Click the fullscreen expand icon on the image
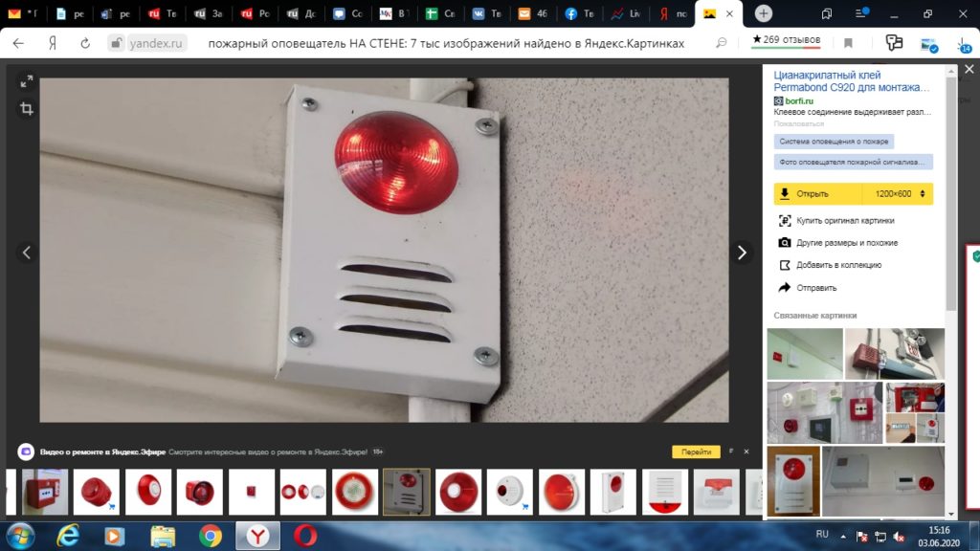Viewport: 980px width, 551px height. (27, 82)
